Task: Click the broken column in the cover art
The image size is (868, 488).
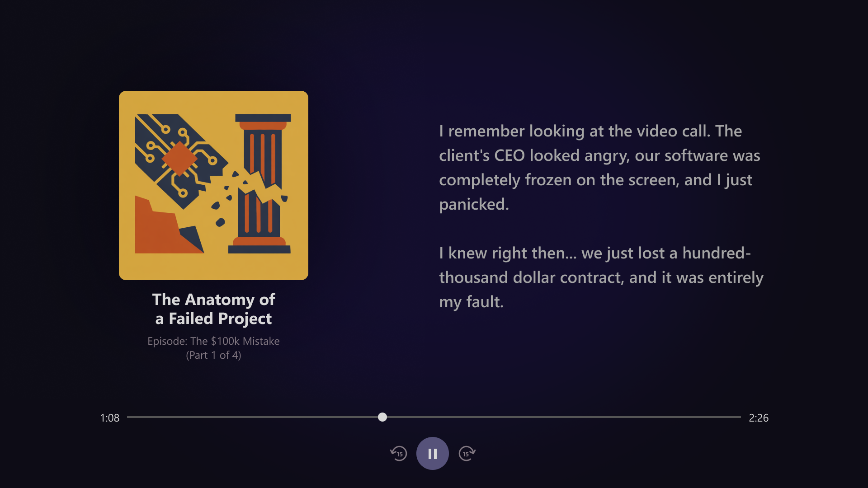Action: pyautogui.click(x=260, y=183)
